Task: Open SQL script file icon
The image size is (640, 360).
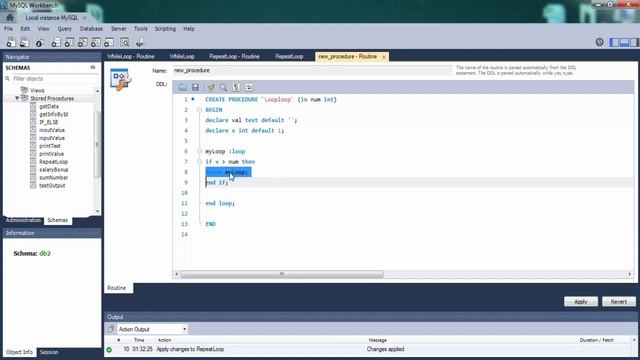Action: [x=24, y=42]
